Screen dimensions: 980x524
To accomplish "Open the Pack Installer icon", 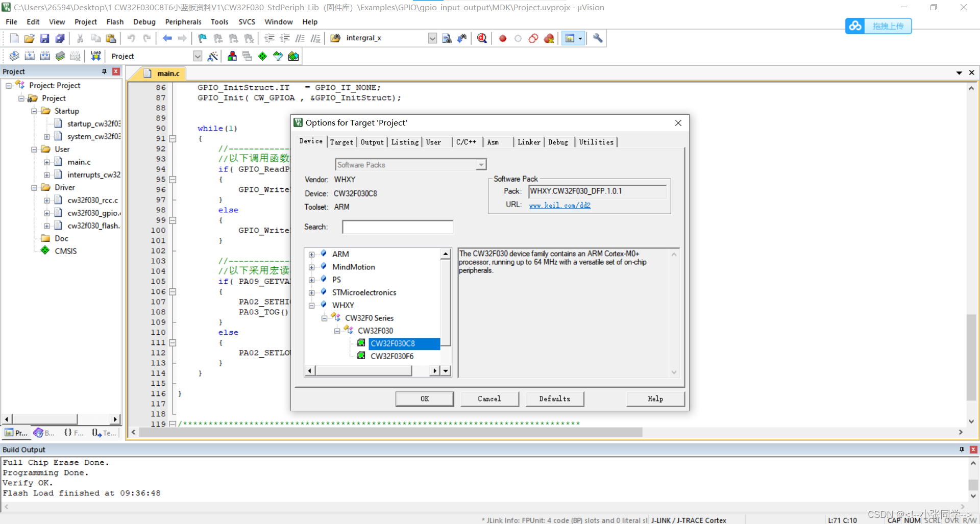I will (293, 56).
